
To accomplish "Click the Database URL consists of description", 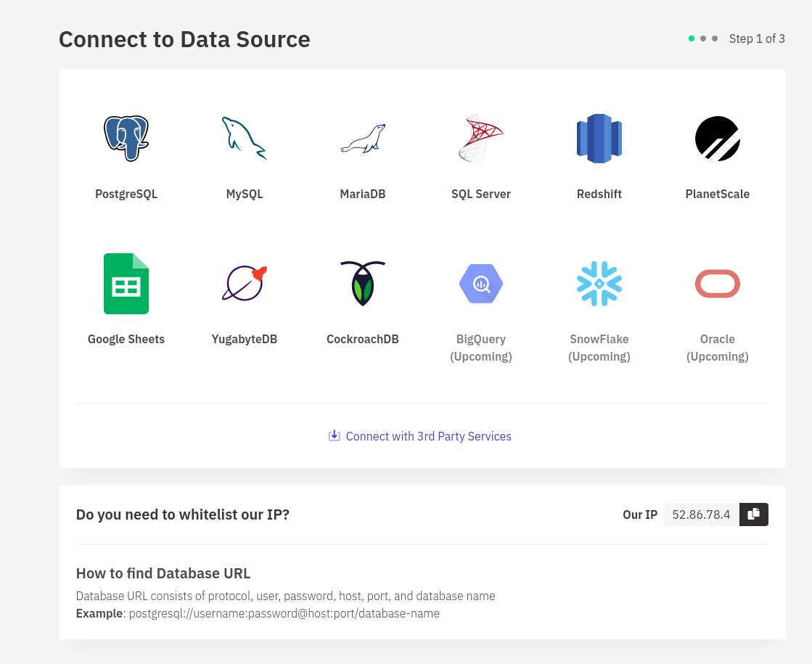I will [285, 596].
